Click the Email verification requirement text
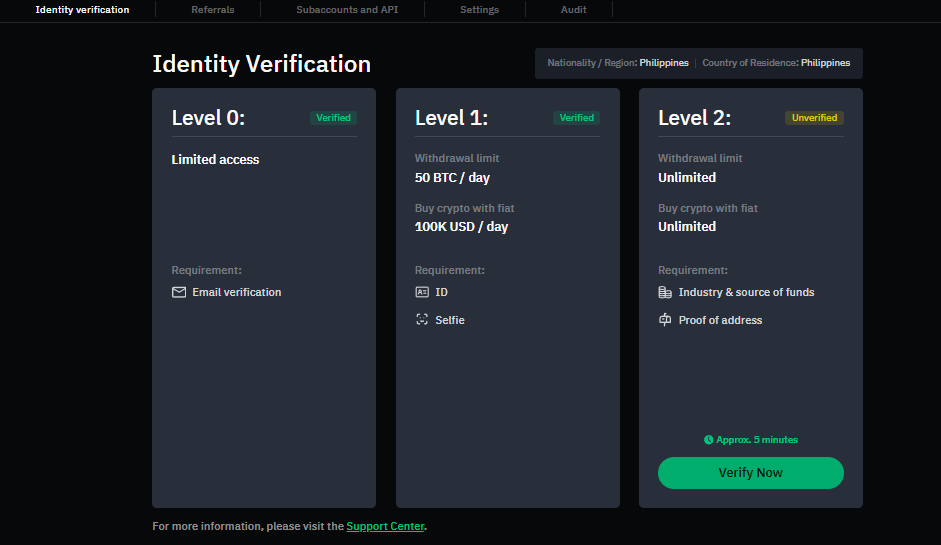This screenshot has height=545, width=941. pos(236,292)
